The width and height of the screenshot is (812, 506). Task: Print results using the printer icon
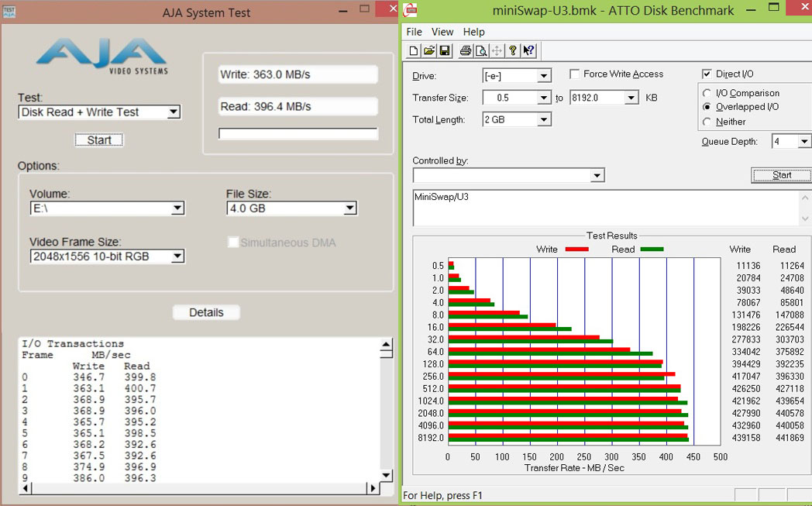pos(466,50)
